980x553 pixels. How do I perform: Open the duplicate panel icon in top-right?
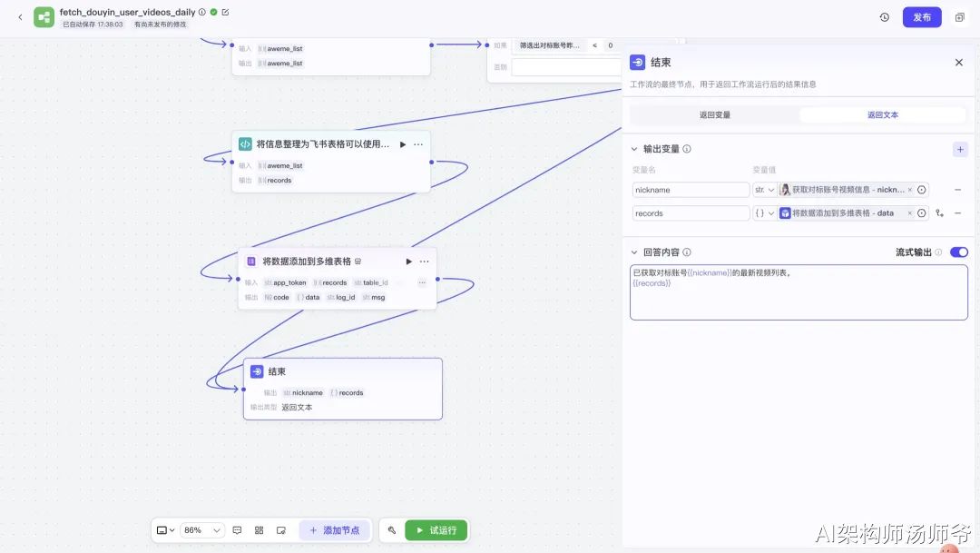point(960,17)
